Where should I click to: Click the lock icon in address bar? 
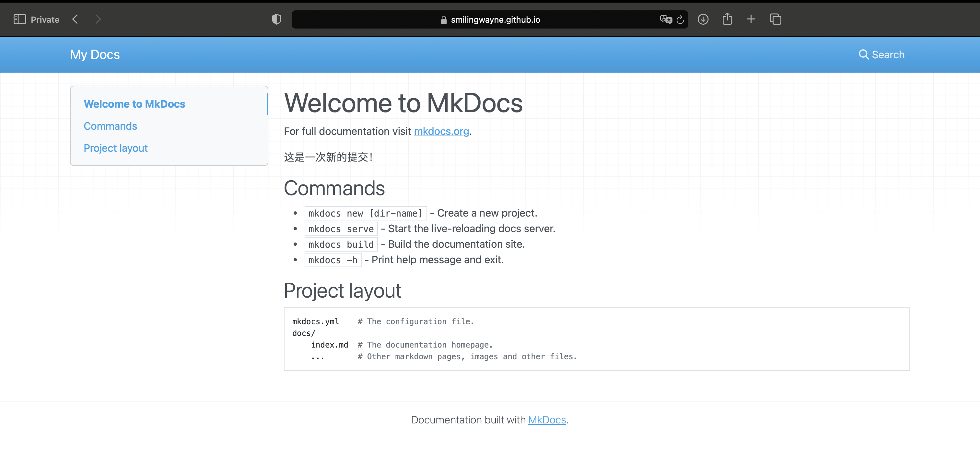coord(444,20)
